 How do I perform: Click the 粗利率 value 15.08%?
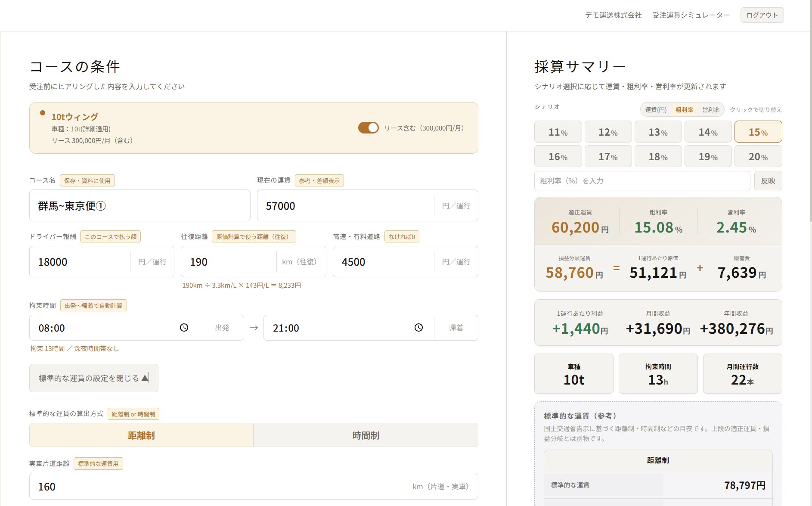(658, 227)
